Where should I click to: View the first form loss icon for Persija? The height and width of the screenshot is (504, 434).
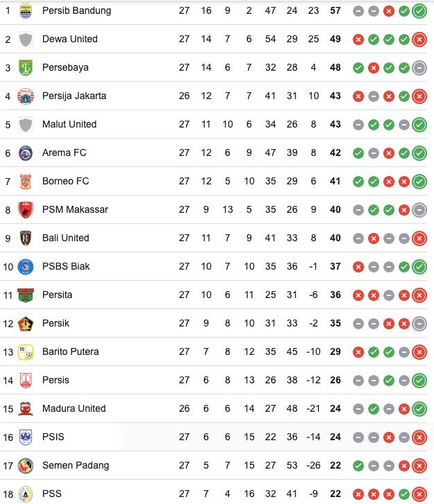point(358,96)
